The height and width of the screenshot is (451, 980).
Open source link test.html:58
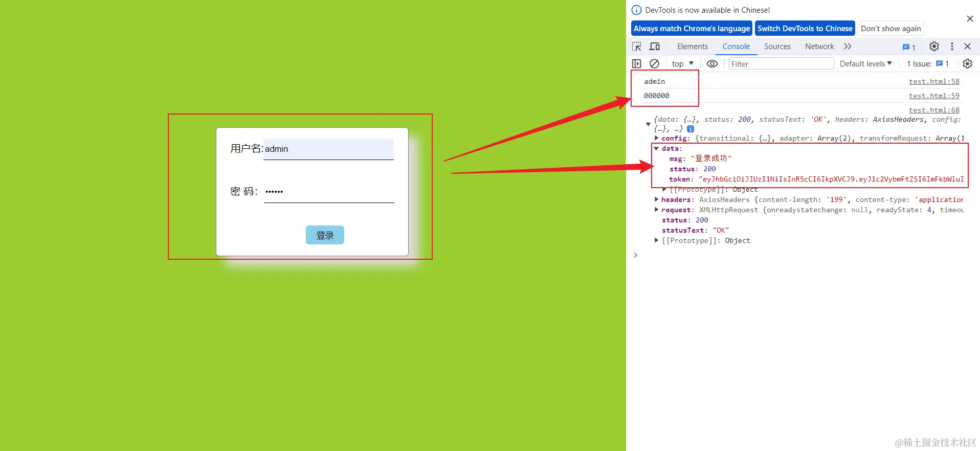pyautogui.click(x=934, y=81)
